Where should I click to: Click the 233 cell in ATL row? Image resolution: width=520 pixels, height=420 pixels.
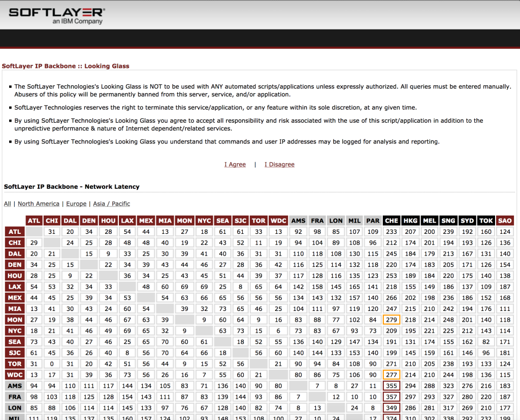coord(392,231)
